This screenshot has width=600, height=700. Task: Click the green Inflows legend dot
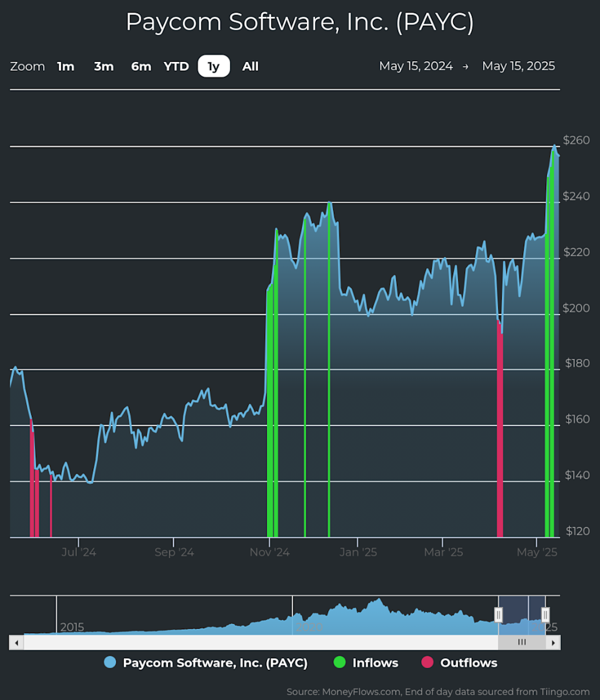tap(340, 662)
